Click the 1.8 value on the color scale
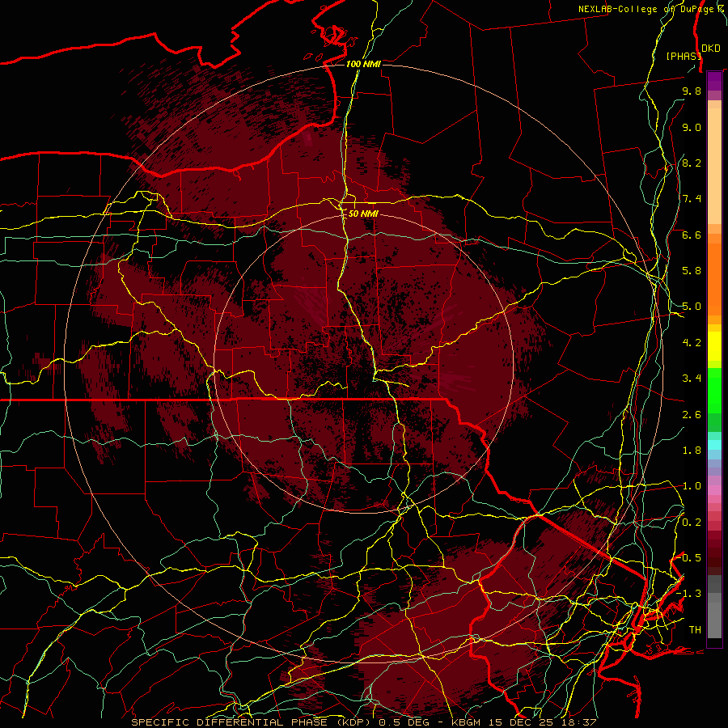This screenshot has width=728, height=728. pyautogui.click(x=692, y=451)
